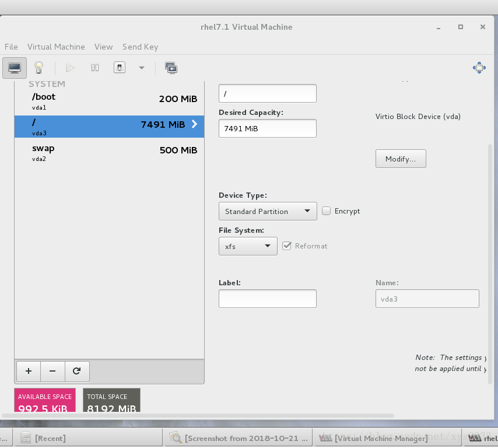
Task: Click the AVAILABLE SPACE indicator
Action: (45, 400)
